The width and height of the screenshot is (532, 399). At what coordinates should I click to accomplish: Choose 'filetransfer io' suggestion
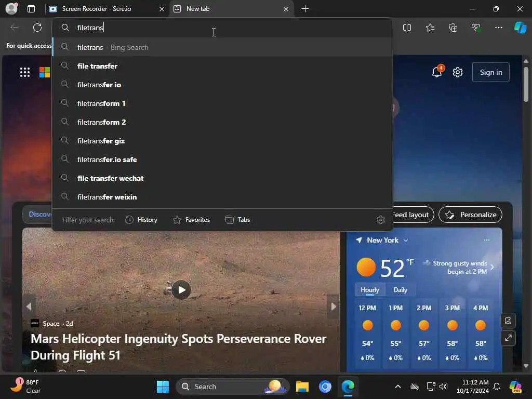(x=222, y=85)
